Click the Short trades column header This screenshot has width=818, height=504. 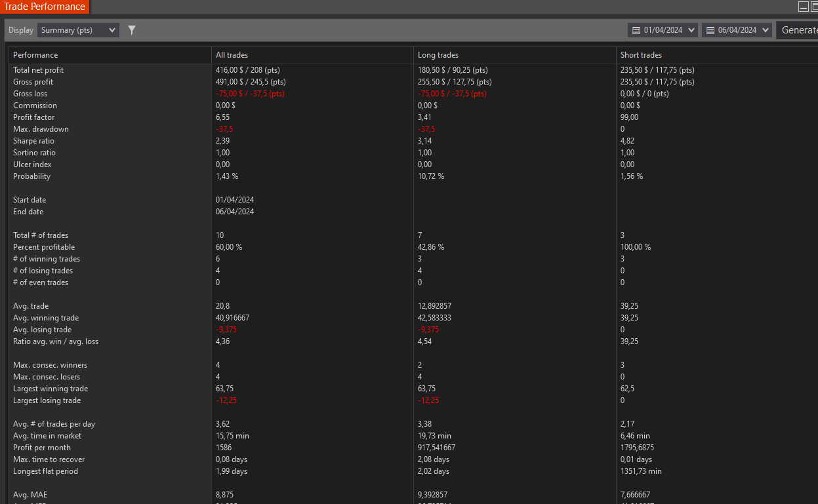coord(641,55)
